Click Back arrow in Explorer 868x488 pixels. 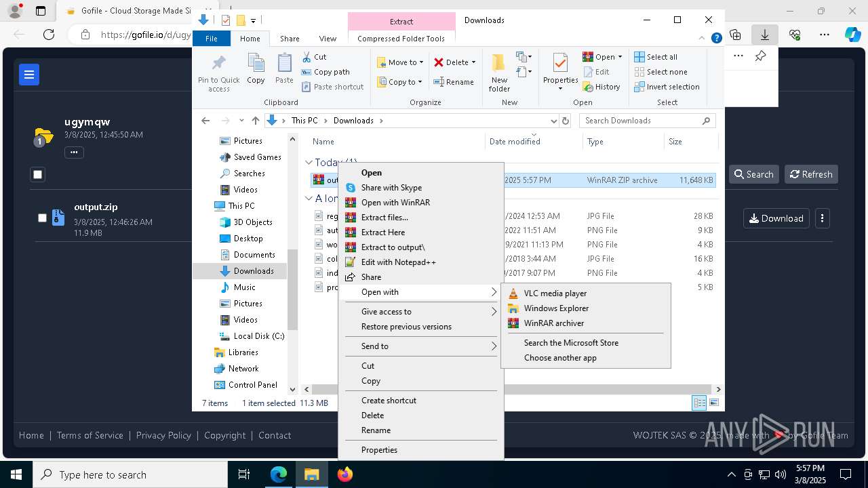(205, 121)
